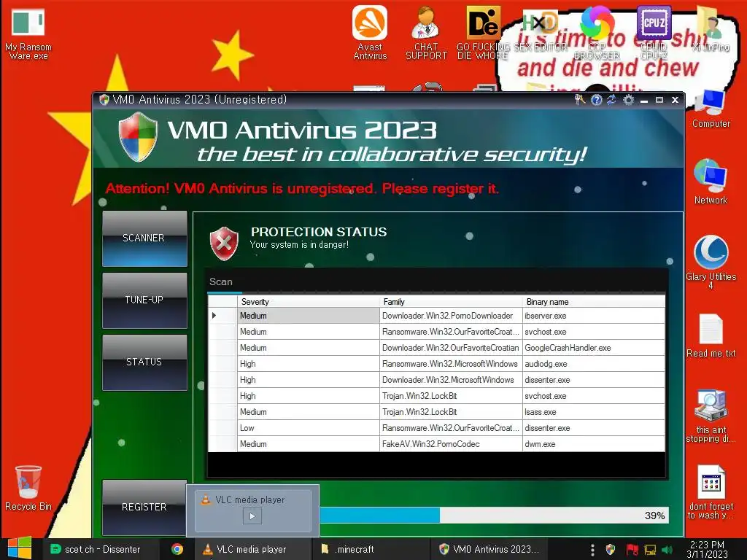Open the CHAT SUPPORT desktop icon

coord(426,33)
